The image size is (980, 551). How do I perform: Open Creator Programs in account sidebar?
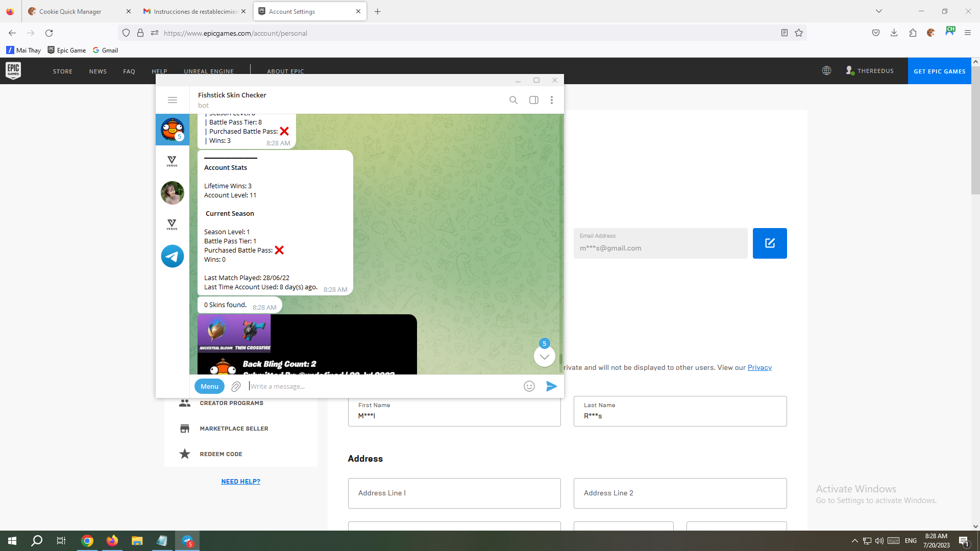coord(232,403)
